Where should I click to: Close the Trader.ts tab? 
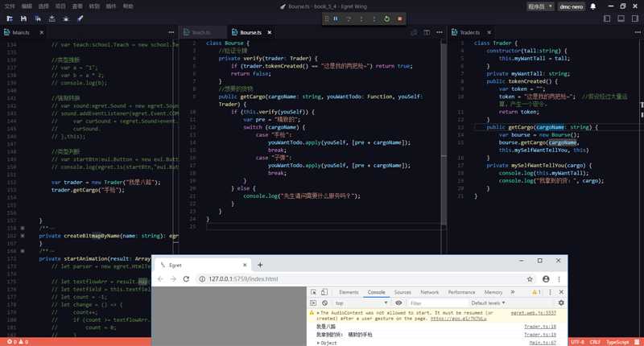tap(489, 32)
